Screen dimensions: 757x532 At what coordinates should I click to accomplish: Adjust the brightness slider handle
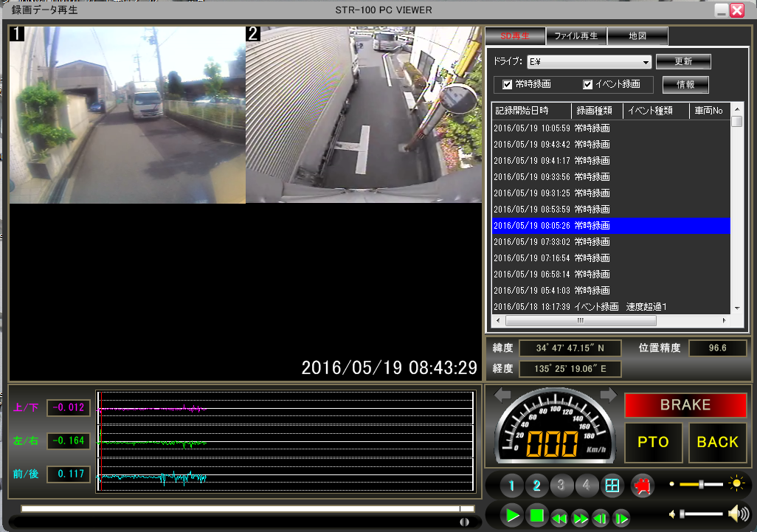[x=701, y=484]
